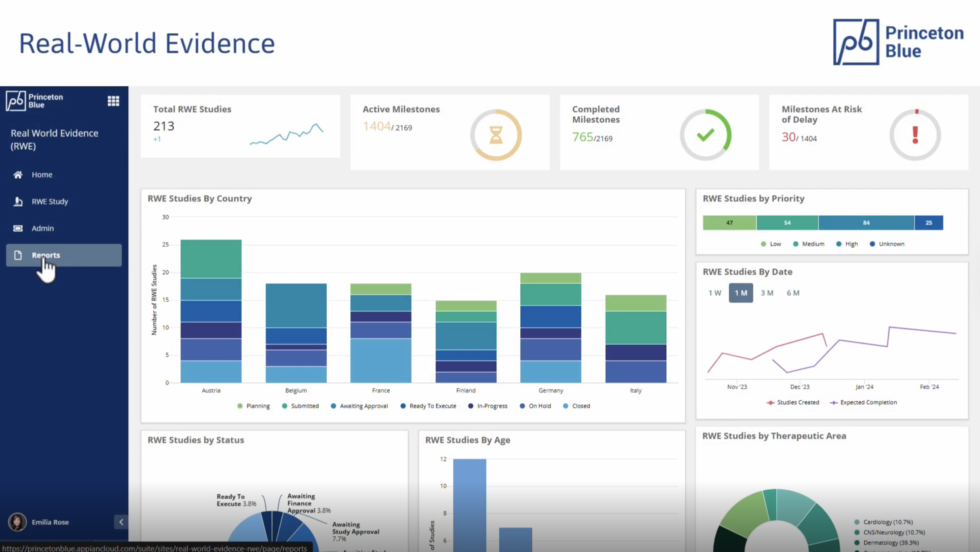Click the RWE Study microscope icon
Viewport: 980px width, 552px height.
click(18, 202)
